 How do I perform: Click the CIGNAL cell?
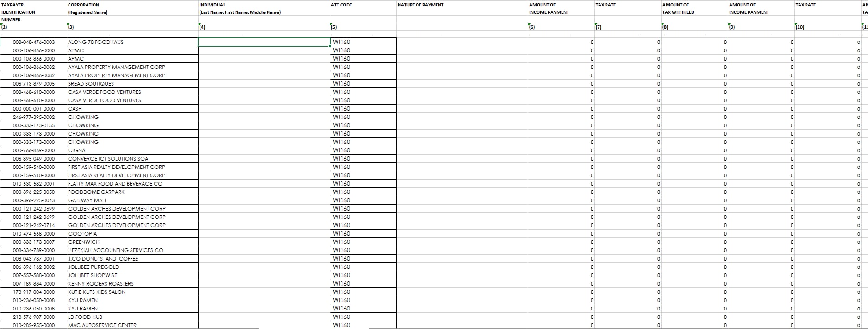pos(132,150)
